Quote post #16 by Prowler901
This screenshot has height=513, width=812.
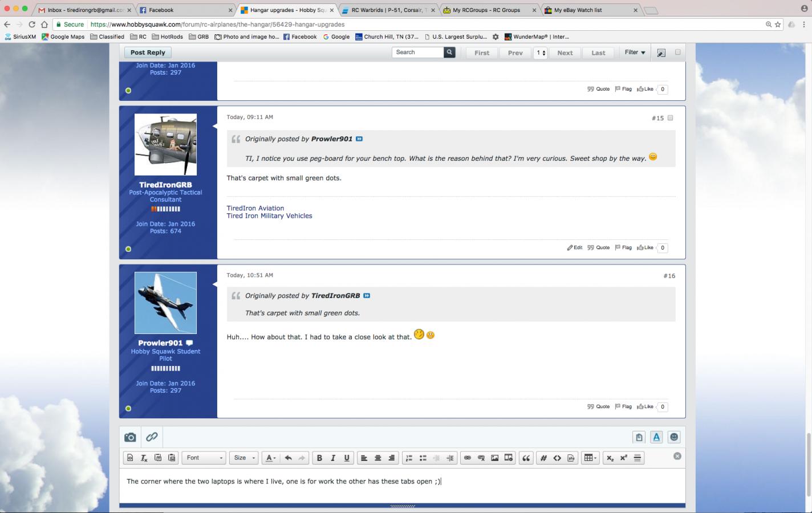click(599, 406)
